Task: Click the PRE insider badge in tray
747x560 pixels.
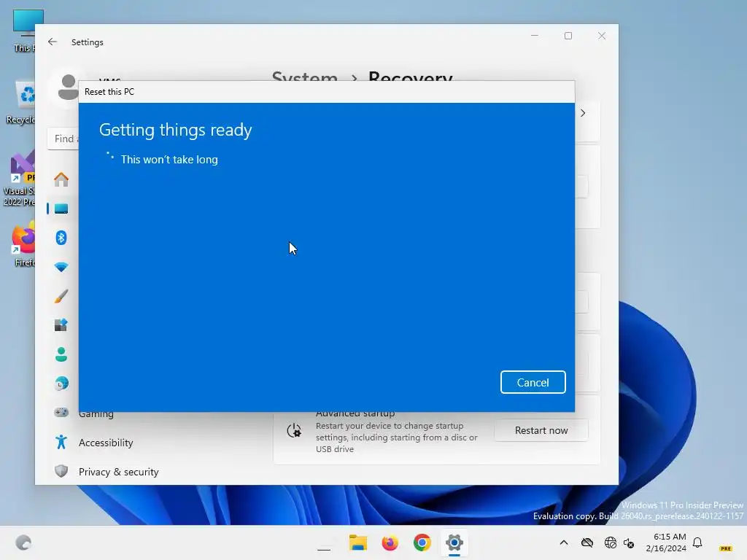Action: point(726,548)
